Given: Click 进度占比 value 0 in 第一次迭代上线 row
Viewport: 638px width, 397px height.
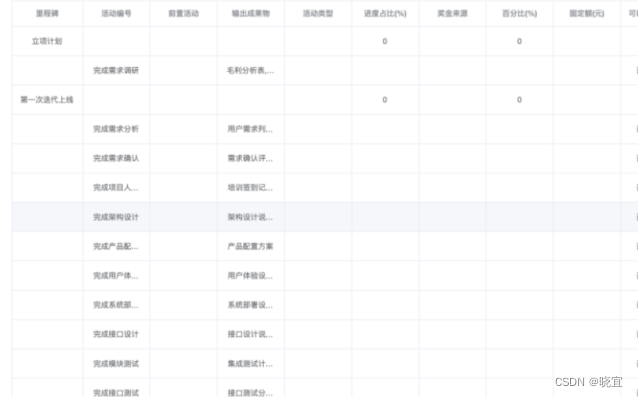Looking at the screenshot, I should [x=385, y=100].
